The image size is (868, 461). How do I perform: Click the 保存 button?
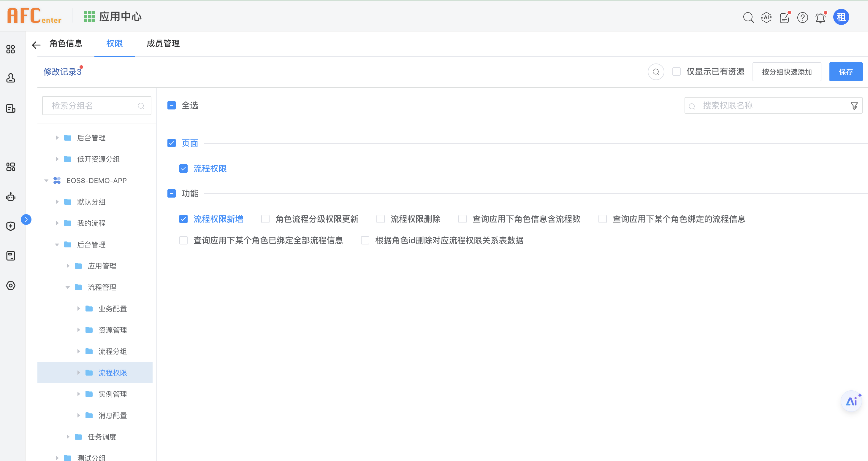pyautogui.click(x=845, y=72)
